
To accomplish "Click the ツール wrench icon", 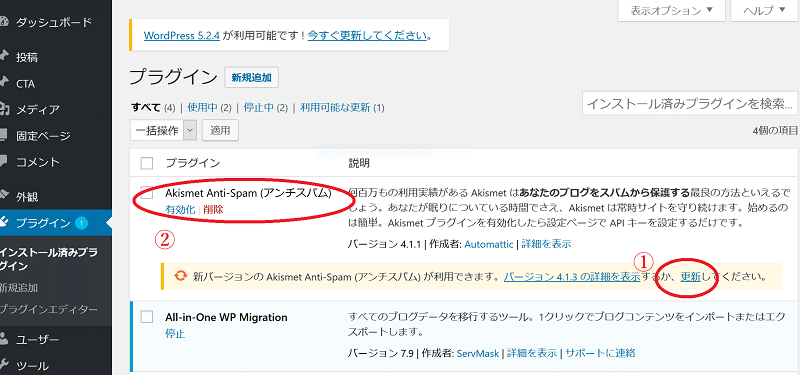I will tap(4, 365).
